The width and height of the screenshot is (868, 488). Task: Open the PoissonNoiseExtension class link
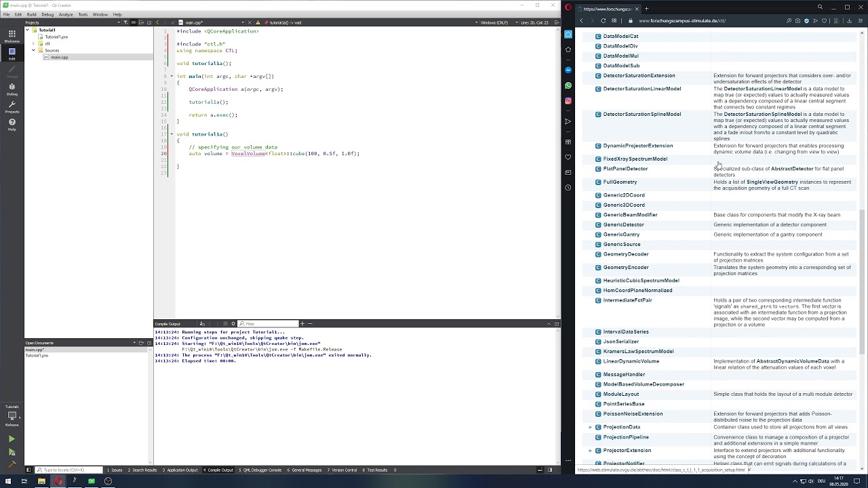[633, 413]
